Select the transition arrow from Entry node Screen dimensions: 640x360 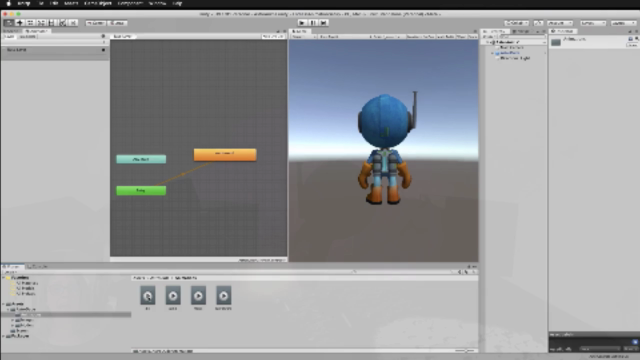point(183,174)
